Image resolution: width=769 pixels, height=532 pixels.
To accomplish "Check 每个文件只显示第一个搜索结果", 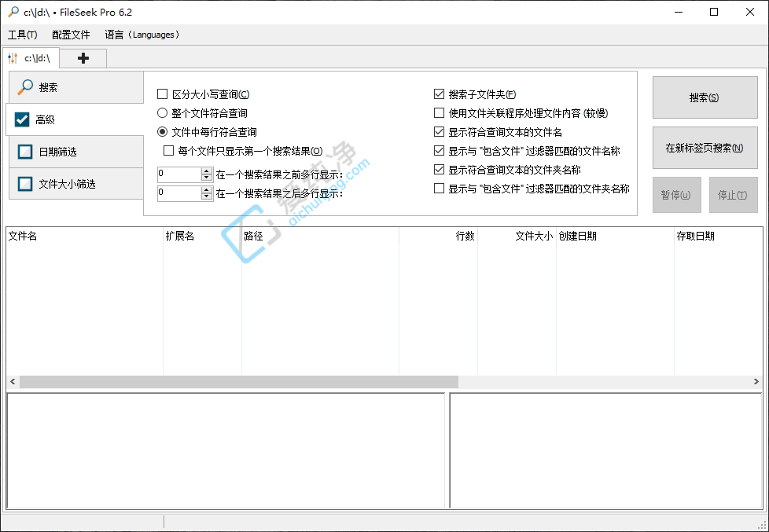I will pos(168,151).
